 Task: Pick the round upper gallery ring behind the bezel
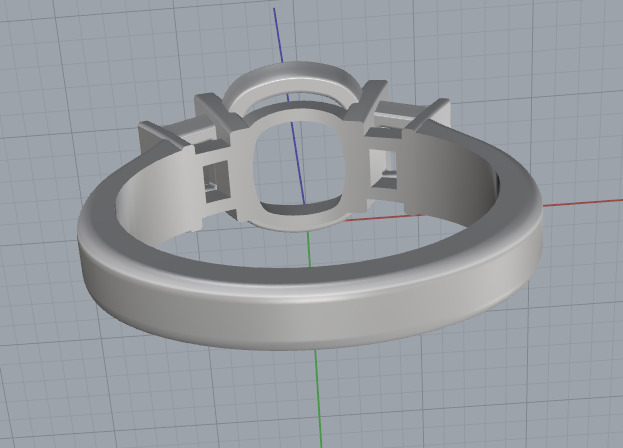[292, 83]
